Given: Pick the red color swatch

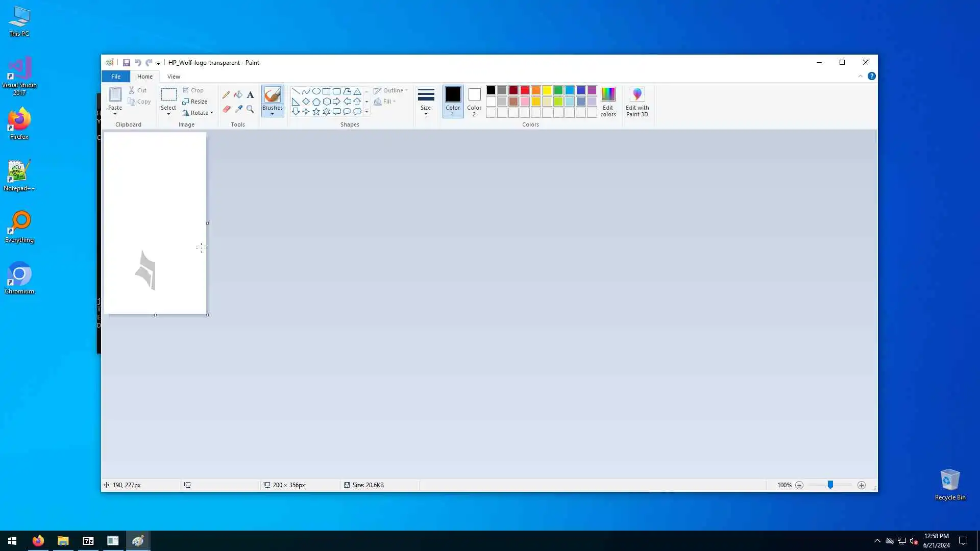Looking at the screenshot, I should coord(525,90).
